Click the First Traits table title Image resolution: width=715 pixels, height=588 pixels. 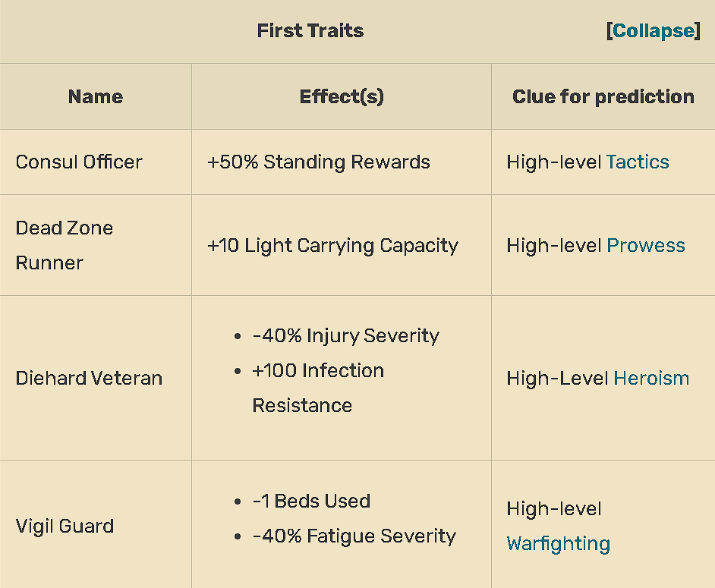[310, 31]
